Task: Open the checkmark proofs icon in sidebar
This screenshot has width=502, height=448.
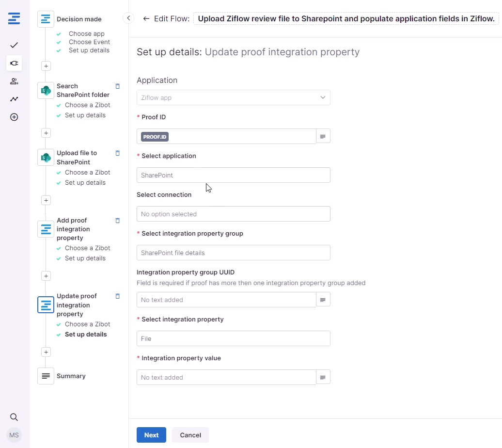Action: 14,45
